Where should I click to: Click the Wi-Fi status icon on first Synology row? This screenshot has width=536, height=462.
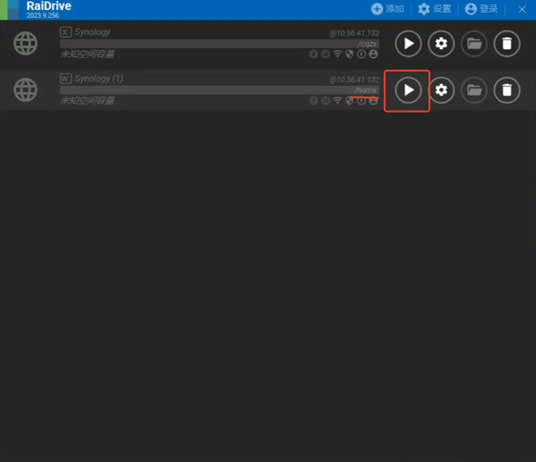click(x=337, y=54)
